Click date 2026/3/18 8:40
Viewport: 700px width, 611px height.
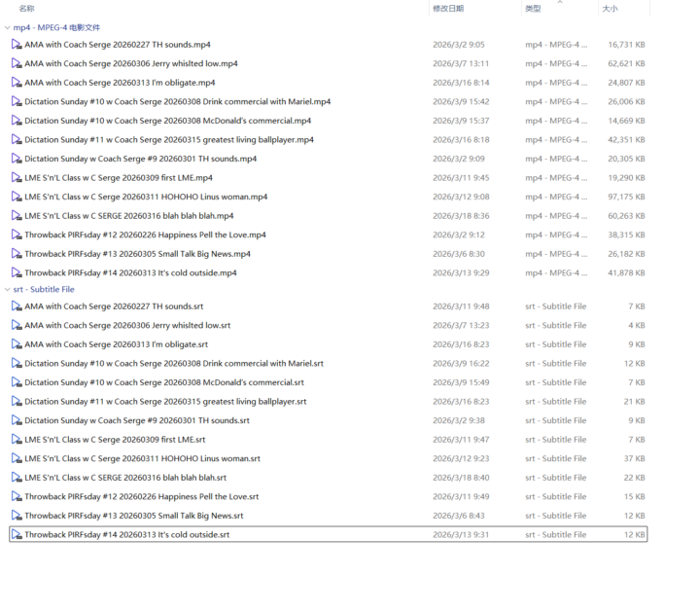(461, 478)
